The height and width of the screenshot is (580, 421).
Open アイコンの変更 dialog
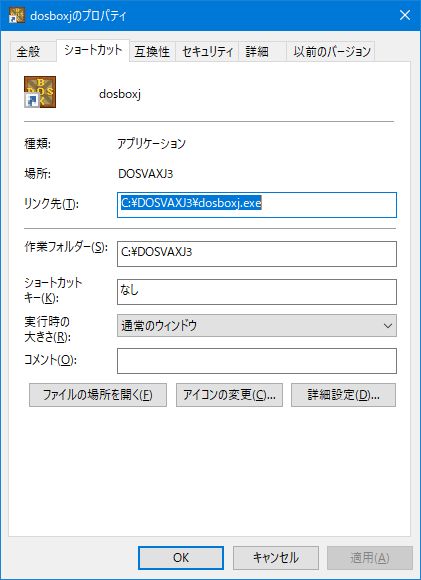pyautogui.click(x=229, y=395)
